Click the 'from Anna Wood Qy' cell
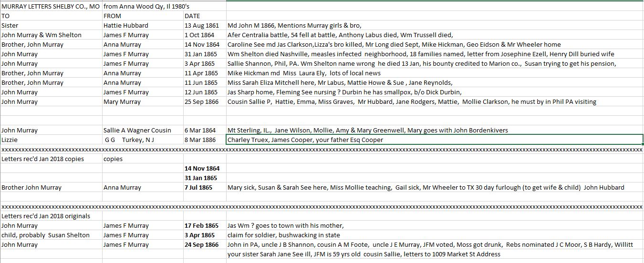Viewport: 644px width, 263px height. (x=142, y=7)
